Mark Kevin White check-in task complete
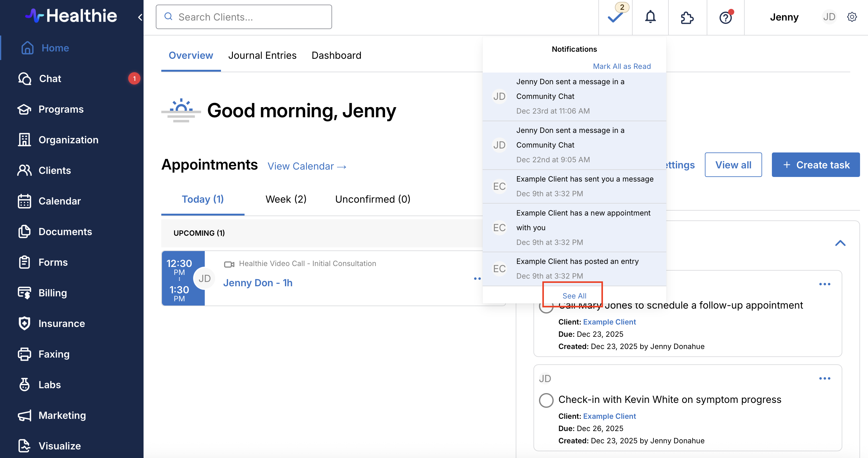This screenshot has width=868, height=458. 546,400
